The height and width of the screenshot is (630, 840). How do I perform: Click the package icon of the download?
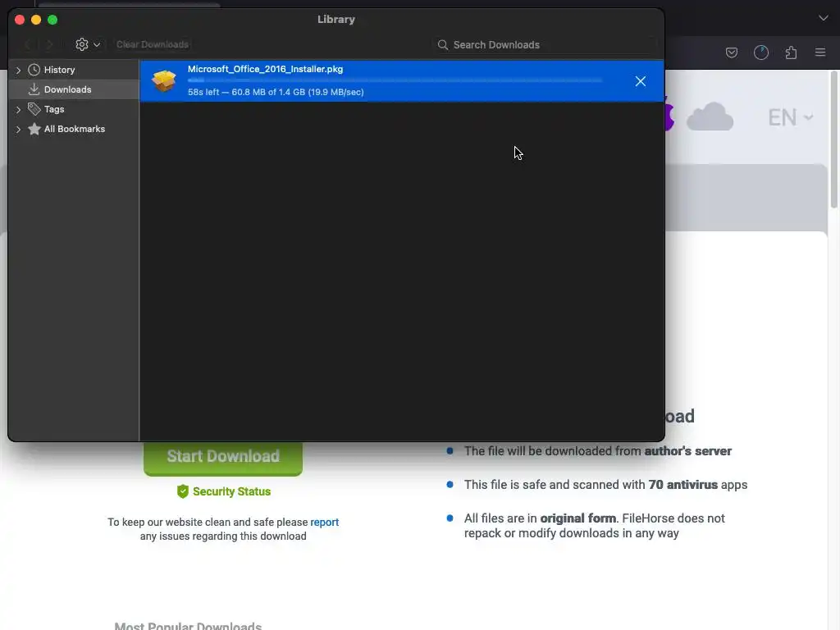[164, 81]
